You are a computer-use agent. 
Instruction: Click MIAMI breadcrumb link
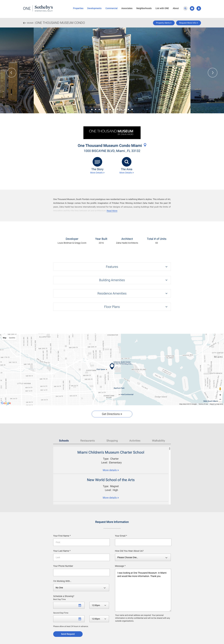tap(30, 23)
